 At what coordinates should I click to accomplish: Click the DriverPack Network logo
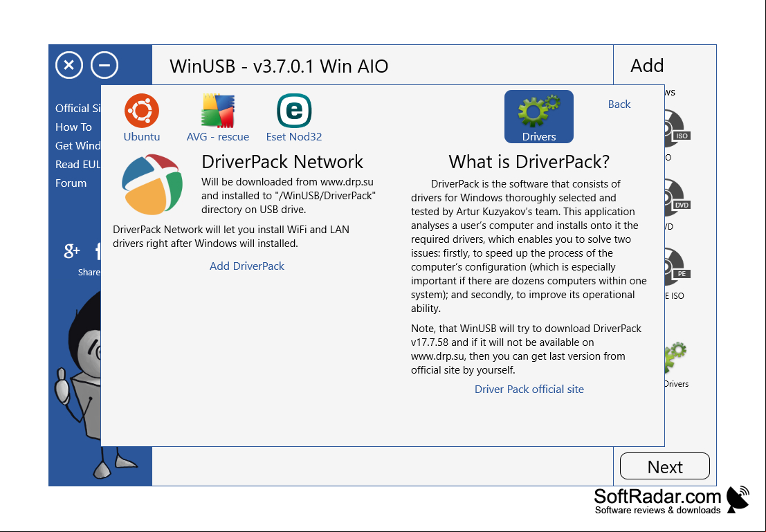(152, 185)
